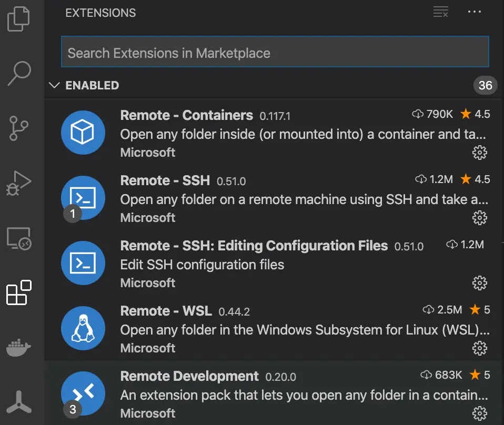Open Remote - SSH: Editing Configuration Files extension
This screenshot has width=504, height=425.
254,246
